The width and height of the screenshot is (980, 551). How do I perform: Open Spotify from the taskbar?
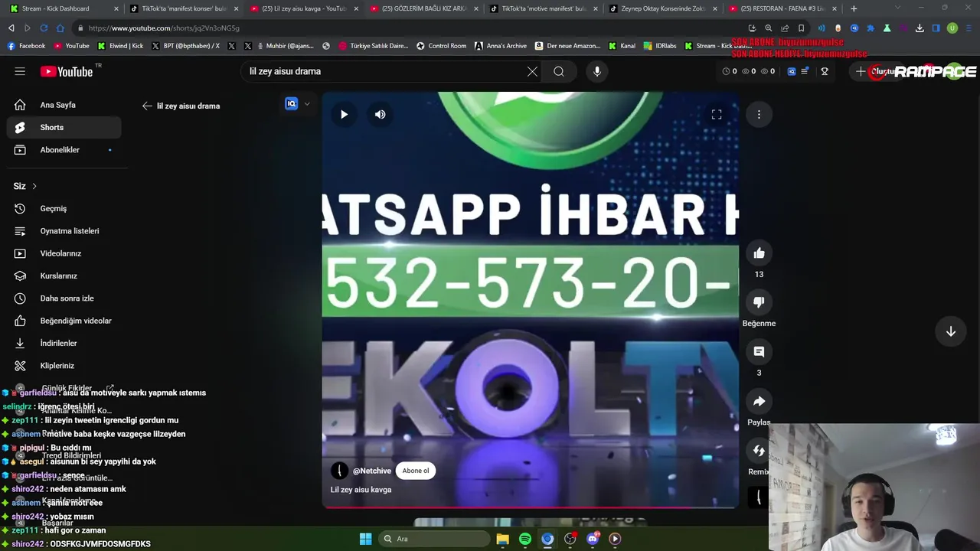click(525, 539)
